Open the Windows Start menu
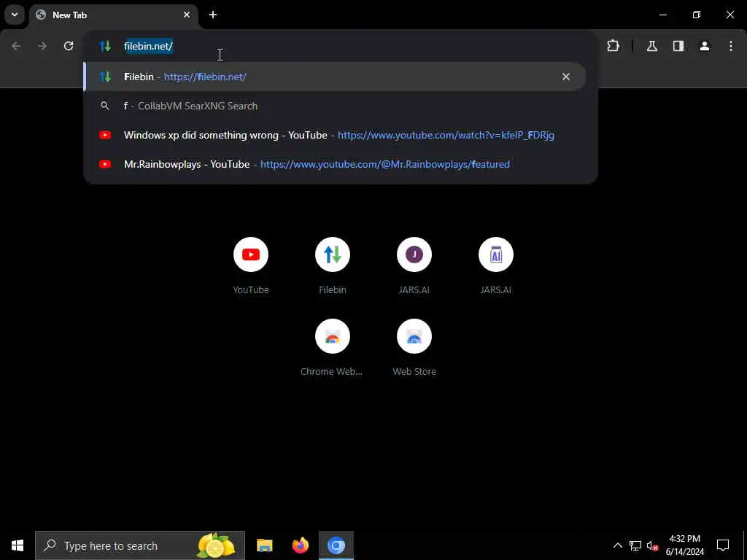Viewport: 747px width, 560px height. [18, 545]
